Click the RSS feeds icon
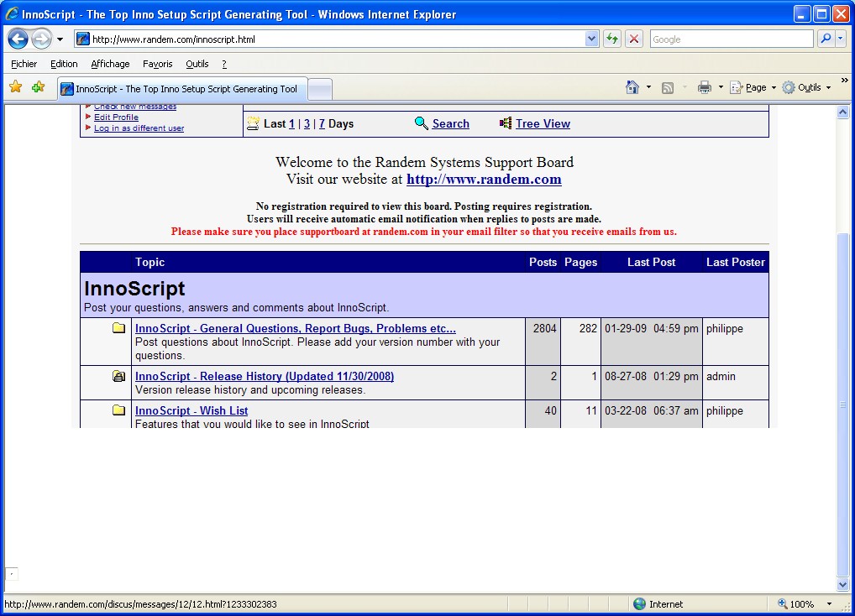Image resolution: width=855 pixels, height=616 pixels. pyautogui.click(x=668, y=87)
